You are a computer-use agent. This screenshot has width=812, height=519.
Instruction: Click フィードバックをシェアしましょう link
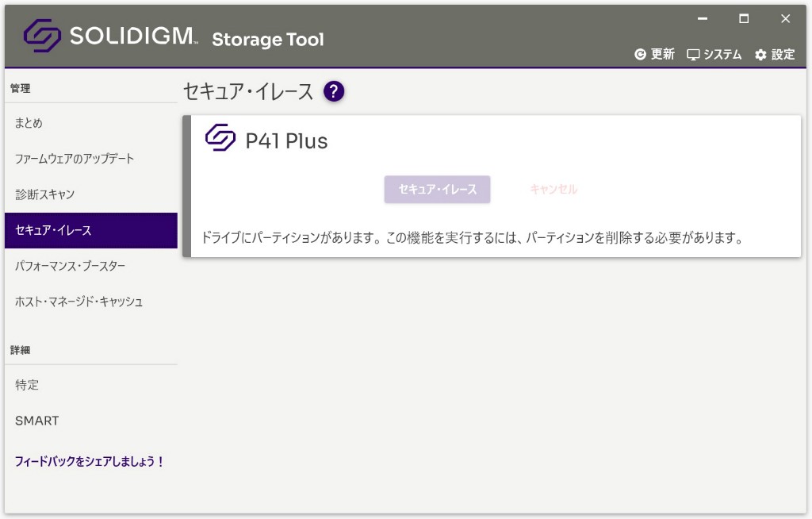click(x=90, y=461)
